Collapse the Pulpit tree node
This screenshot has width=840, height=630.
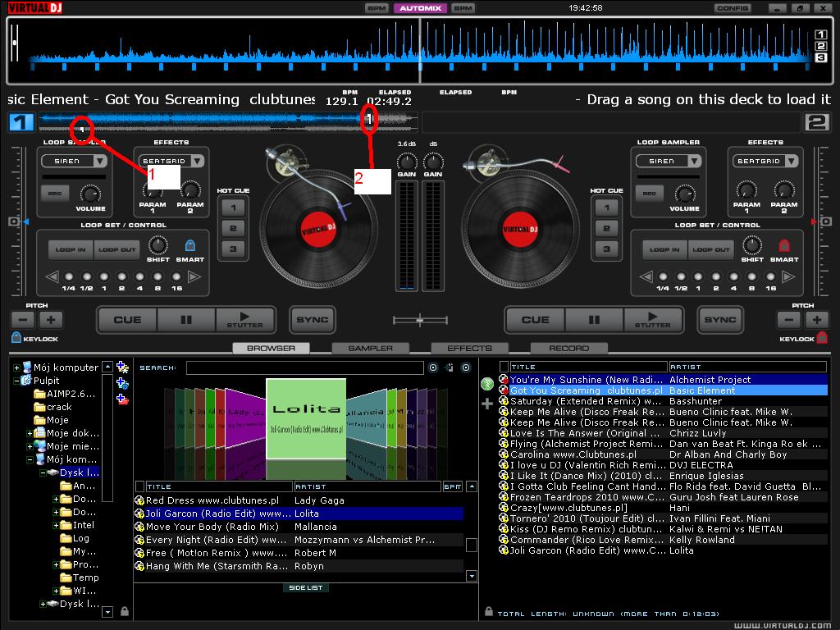pos(16,381)
